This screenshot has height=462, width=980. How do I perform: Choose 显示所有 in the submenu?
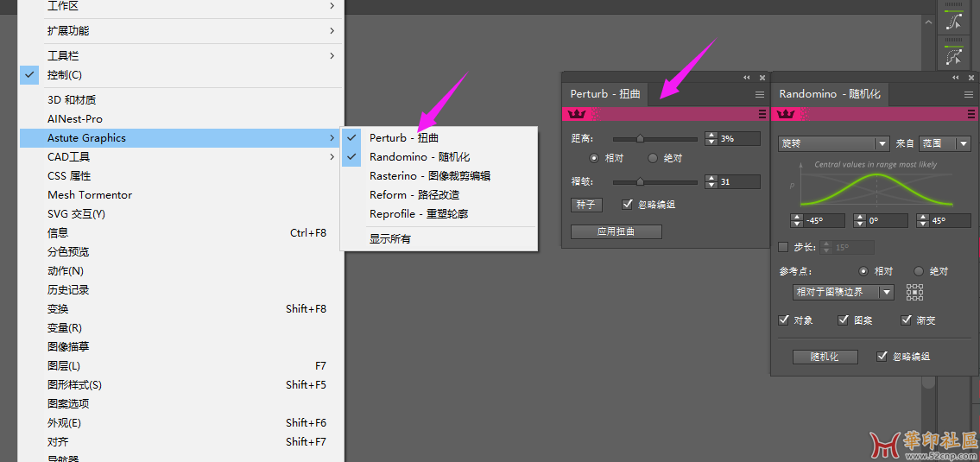pyautogui.click(x=439, y=239)
